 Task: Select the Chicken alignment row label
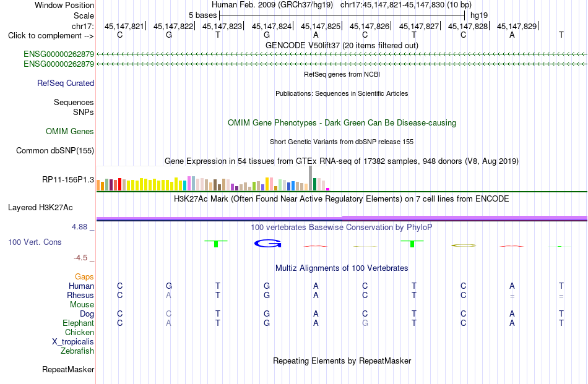click(x=79, y=332)
